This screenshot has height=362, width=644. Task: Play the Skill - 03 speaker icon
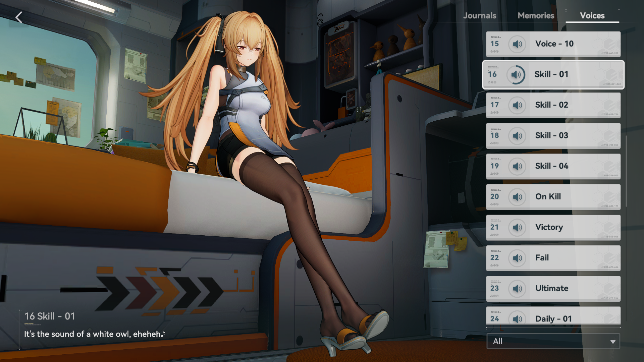click(x=517, y=136)
